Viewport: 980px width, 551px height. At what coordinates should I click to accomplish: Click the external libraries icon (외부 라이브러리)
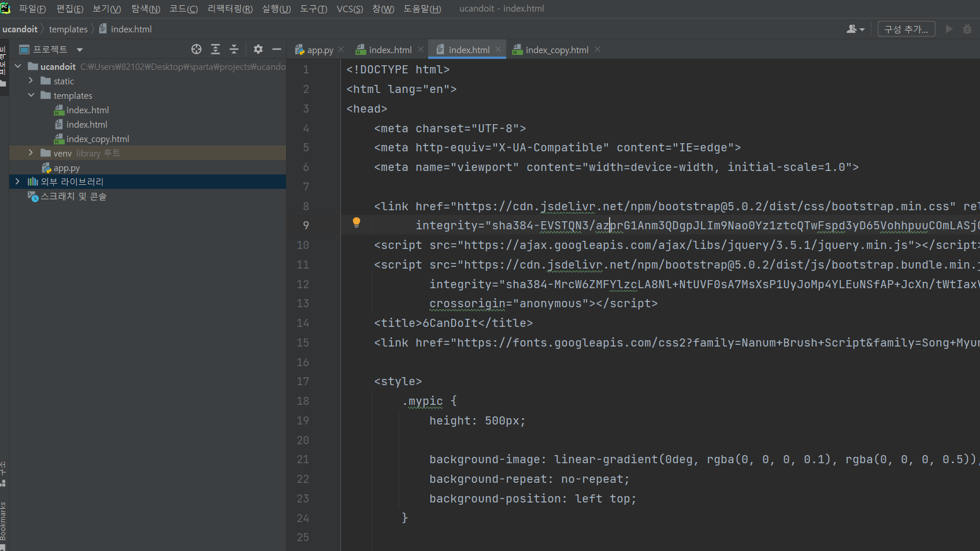click(33, 181)
